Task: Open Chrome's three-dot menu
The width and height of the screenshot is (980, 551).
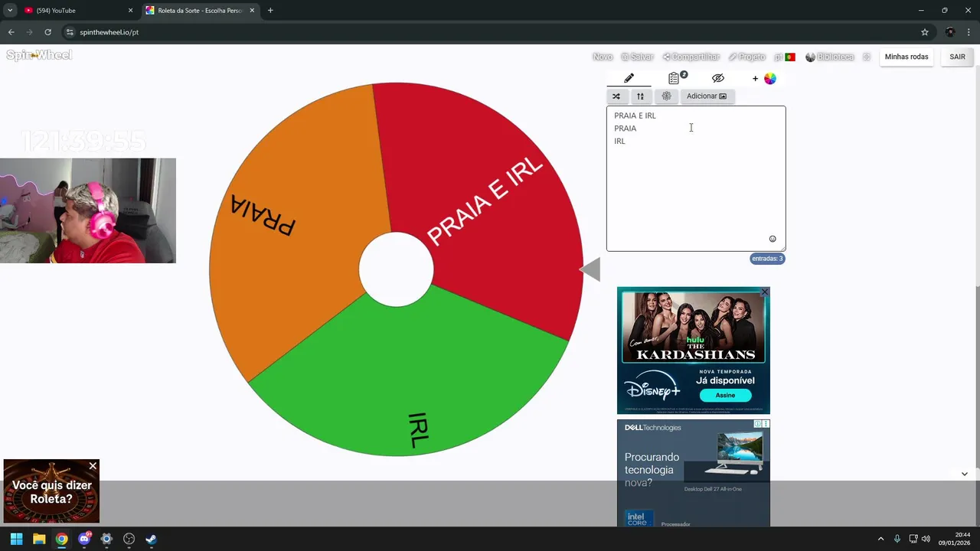Action: click(969, 32)
